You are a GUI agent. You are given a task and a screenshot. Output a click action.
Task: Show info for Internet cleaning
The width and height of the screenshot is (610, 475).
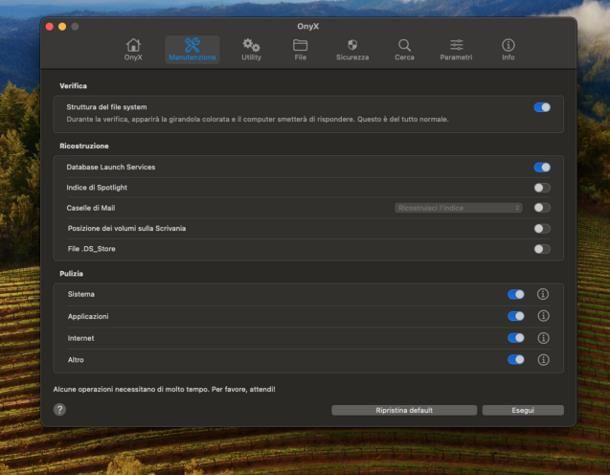click(543, 338)
